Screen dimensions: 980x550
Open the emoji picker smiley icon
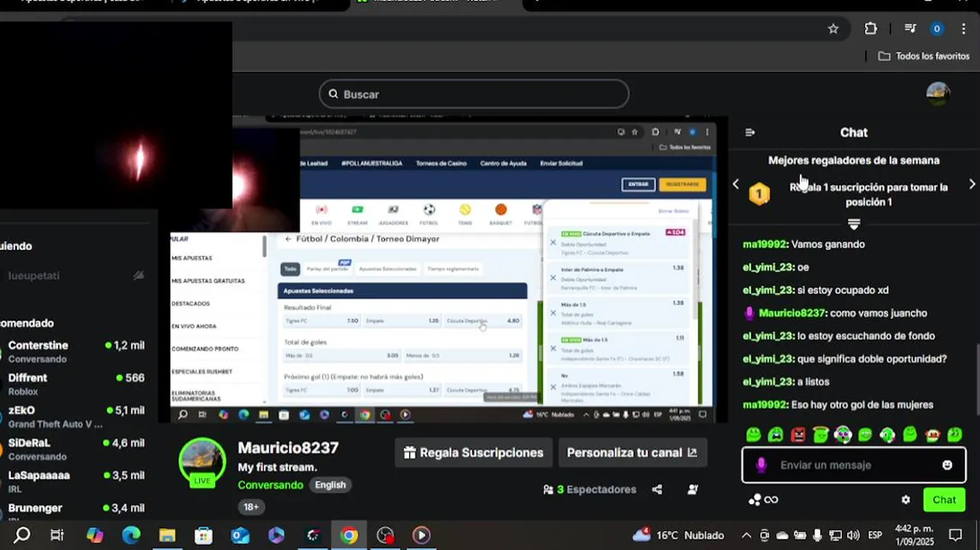pos(947,465)
